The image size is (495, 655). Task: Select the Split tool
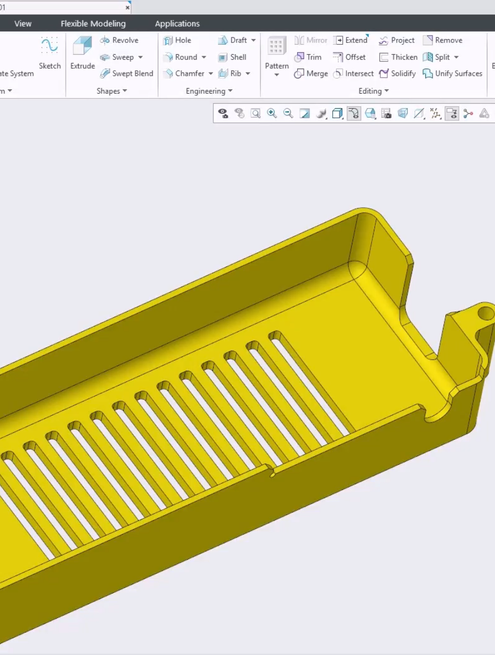tap(437, 57)
